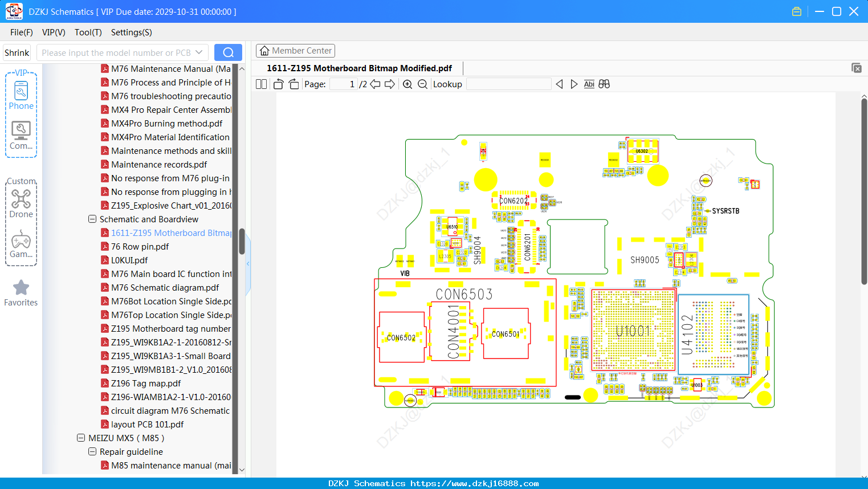This screenshot has width=868, height=489.
Task: Collapse Repair guideline folder
Action: point(92,452)
